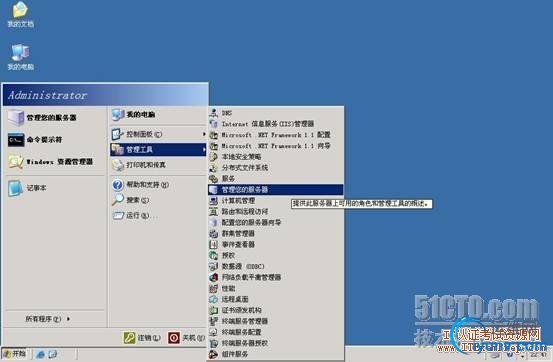Open 我的文档 desktop icon
The height and width of the screenshot is (362, 553).
click(20, 15)
